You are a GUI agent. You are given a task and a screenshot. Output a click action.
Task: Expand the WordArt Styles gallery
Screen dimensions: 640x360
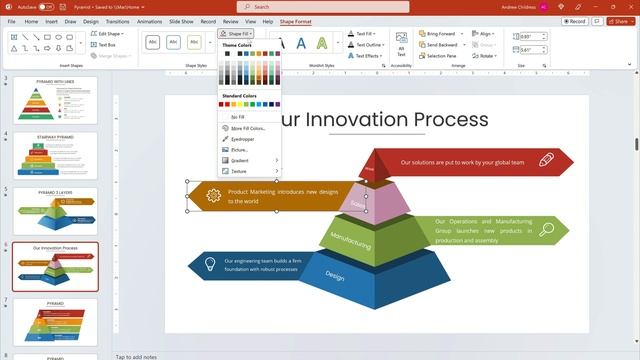pos(338,42)
